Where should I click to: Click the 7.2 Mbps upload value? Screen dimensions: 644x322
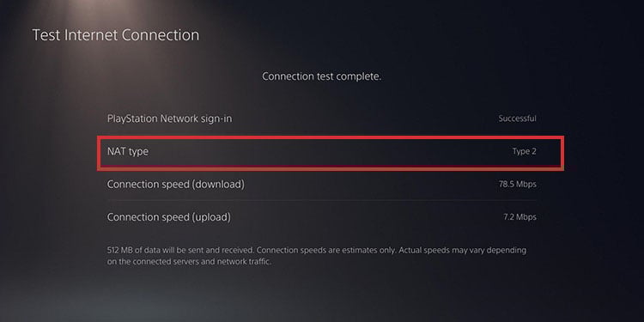[519, 217]
